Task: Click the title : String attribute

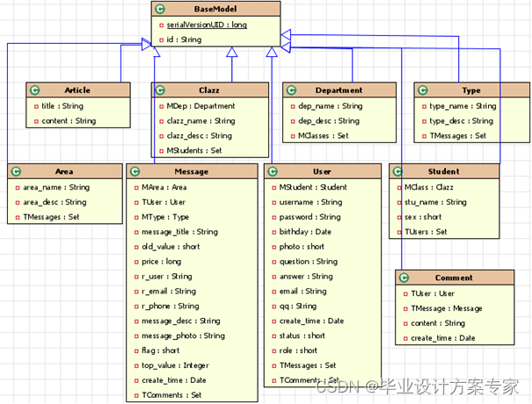Action: point(62,106)
